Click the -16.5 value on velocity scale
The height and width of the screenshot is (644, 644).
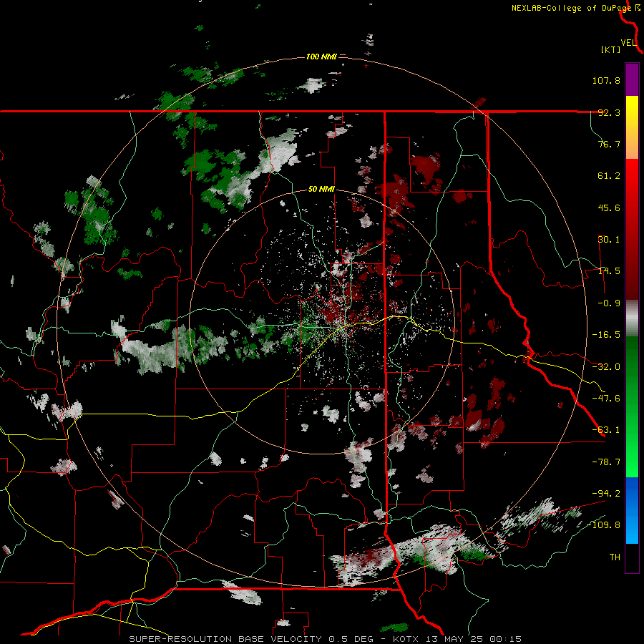tap(606, 335)
